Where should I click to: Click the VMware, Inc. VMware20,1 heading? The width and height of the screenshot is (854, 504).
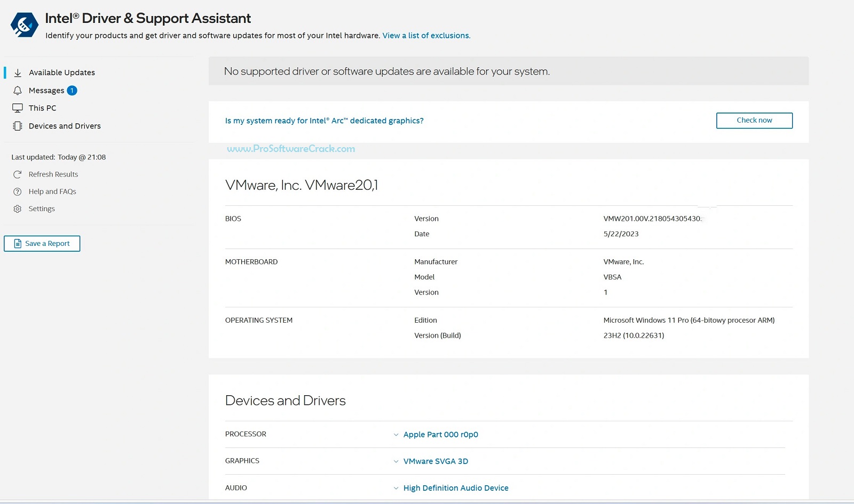tap(302, 185)
